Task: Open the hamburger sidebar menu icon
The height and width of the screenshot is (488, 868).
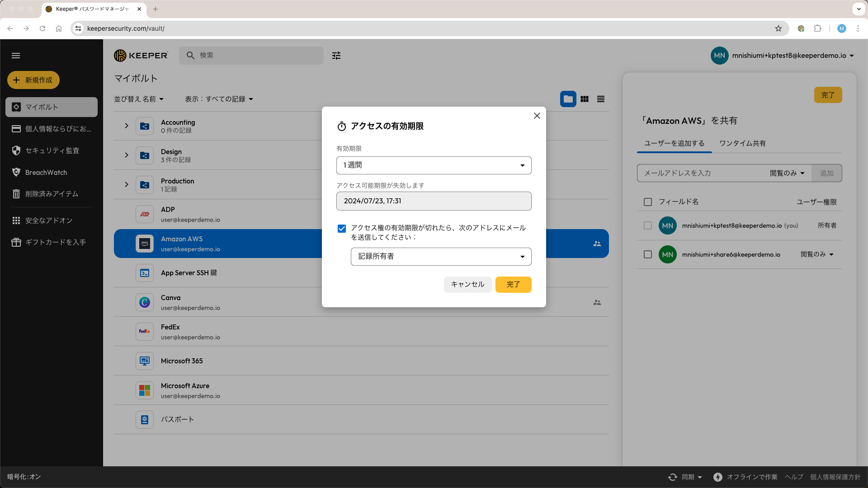Action: click(x=16, y=56)
